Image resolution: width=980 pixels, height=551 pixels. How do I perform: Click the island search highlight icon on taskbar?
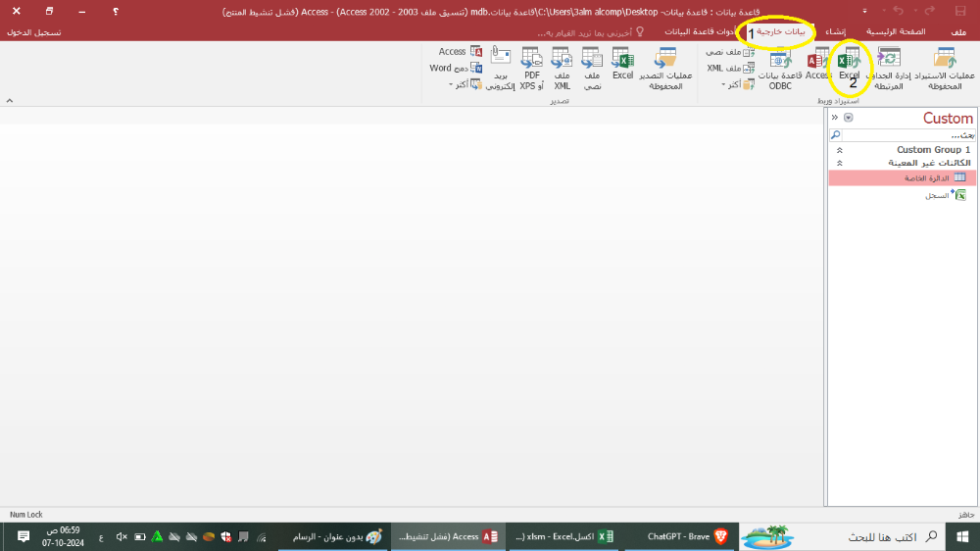click(767, 536)
